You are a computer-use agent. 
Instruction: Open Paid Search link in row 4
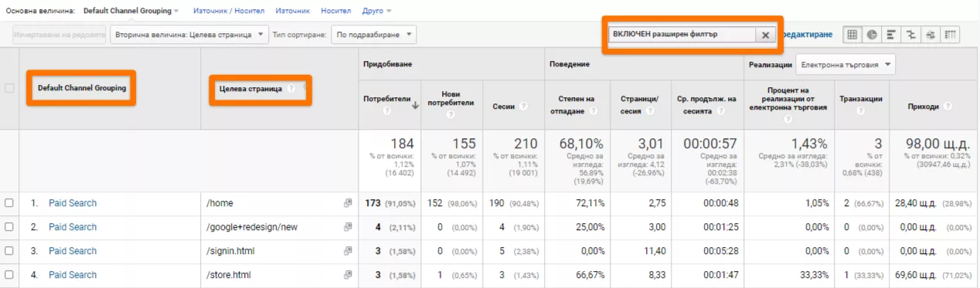click(73, 275)
